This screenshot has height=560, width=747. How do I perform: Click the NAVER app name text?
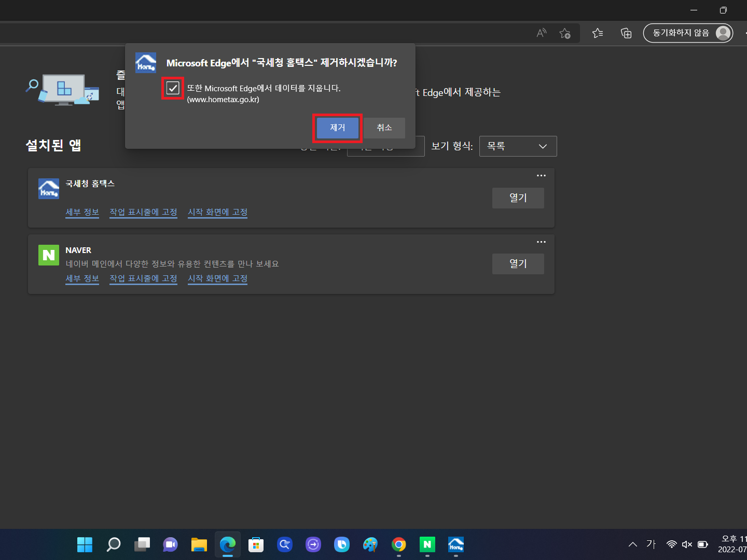click(x=78, y=250)
